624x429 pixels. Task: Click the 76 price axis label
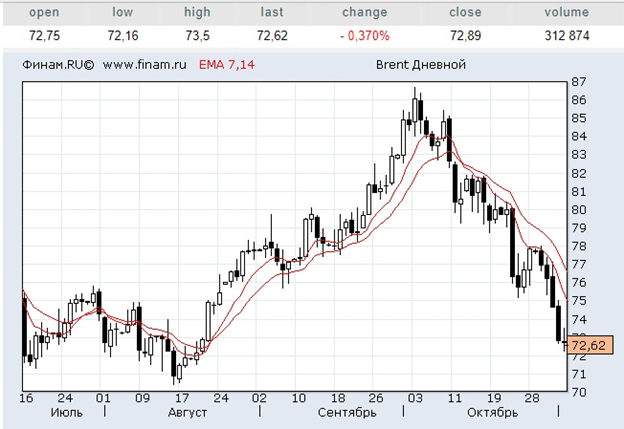click(579, 283)
